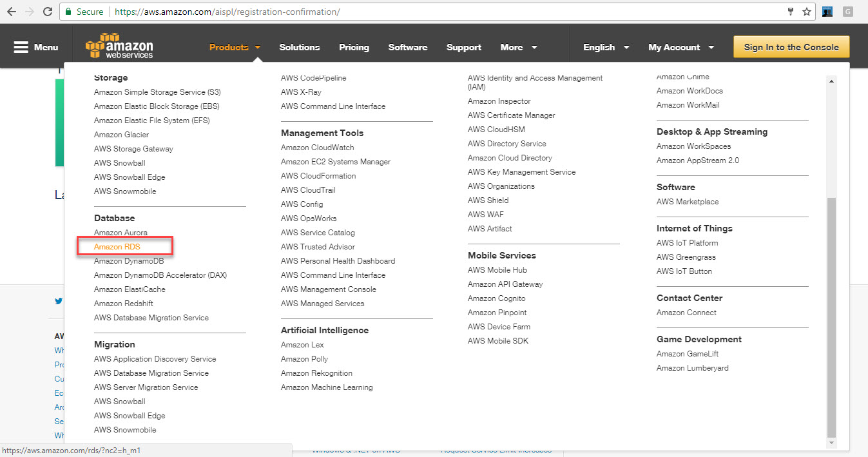This screenshot has height=457, width=868.
Task: Select AWS IoT Platform
Action: (x=688, y=243)
